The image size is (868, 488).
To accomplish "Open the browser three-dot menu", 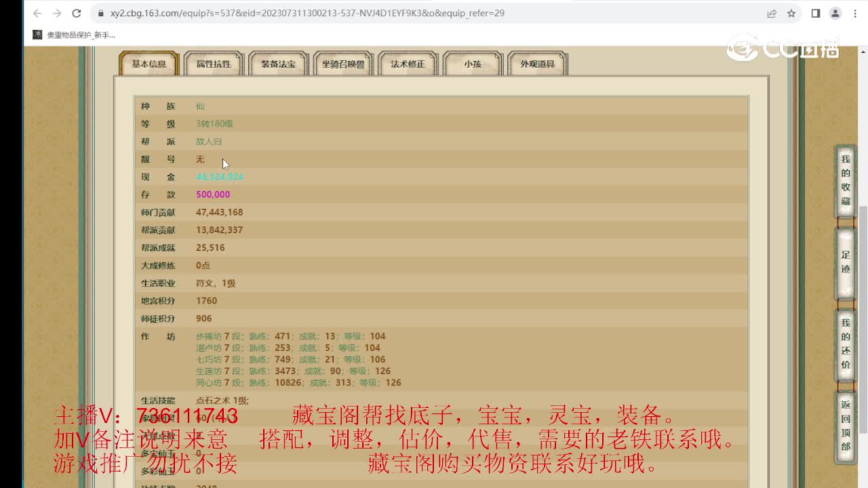I will click(856, 13).
